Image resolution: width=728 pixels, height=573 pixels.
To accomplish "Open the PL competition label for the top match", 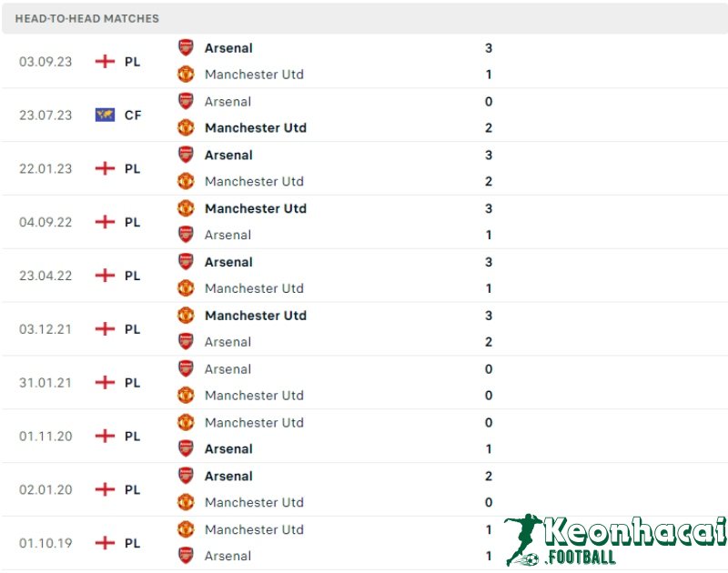I will 132,61.
